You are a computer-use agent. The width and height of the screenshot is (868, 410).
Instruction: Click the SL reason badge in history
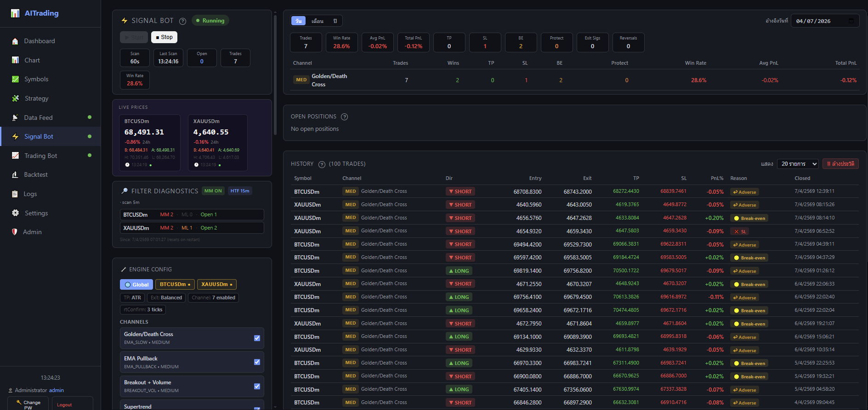(740, 231)
